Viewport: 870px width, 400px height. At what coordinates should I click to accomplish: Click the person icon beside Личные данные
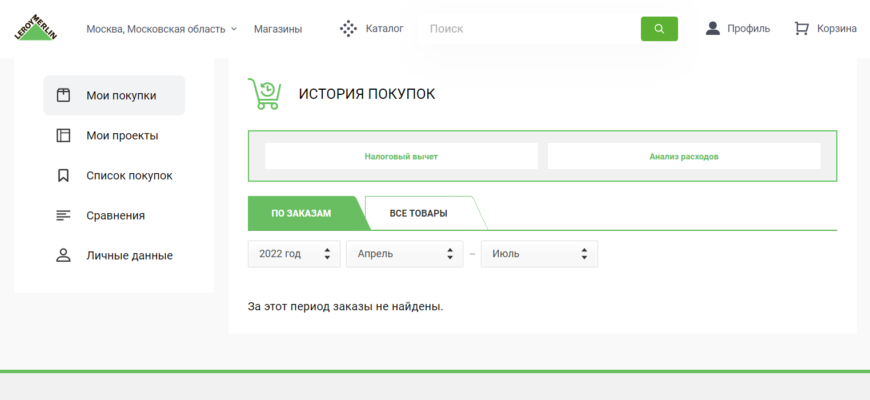63,255
